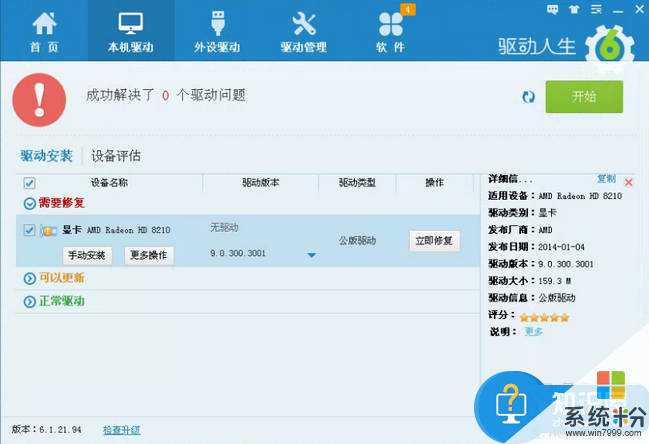
Task: Click the 无驱动 status text
Action: pyautogui.click(x=224, y=227)
